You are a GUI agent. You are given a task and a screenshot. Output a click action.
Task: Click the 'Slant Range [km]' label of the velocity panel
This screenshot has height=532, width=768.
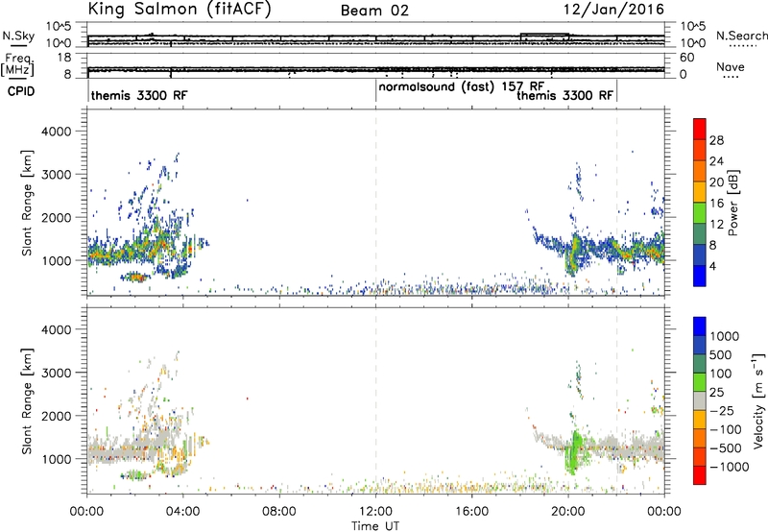click(x=27, y=401)
